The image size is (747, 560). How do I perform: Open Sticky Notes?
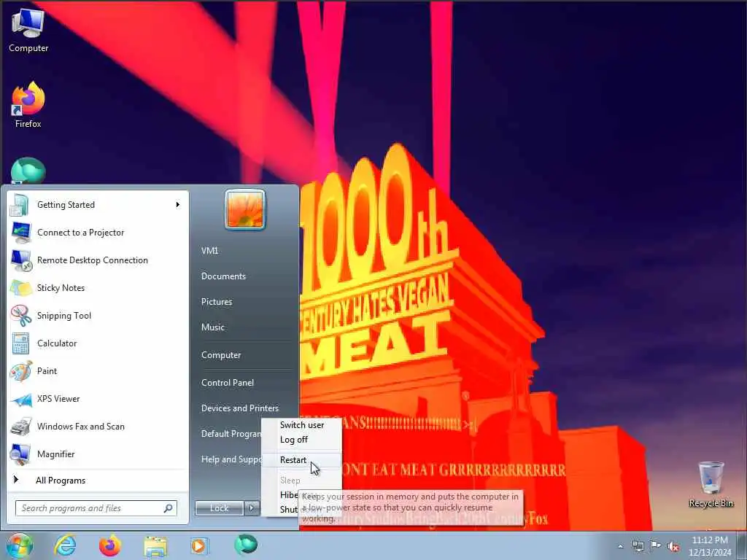point(98,287)
